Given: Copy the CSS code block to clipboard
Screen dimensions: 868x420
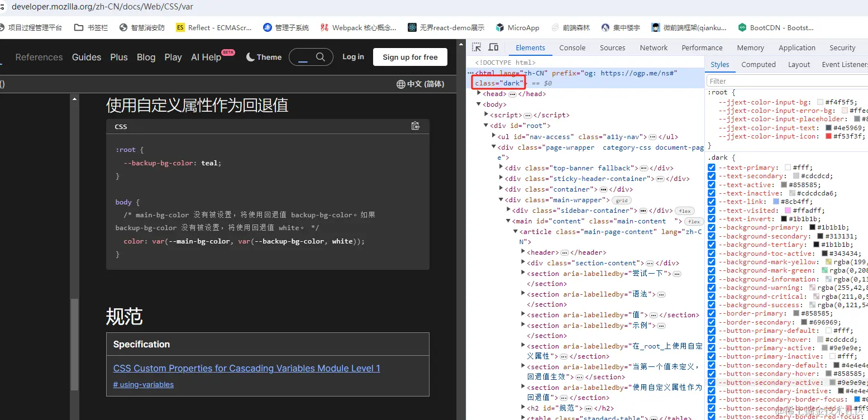Looking at the screenshot, I should tap(416, 126).
